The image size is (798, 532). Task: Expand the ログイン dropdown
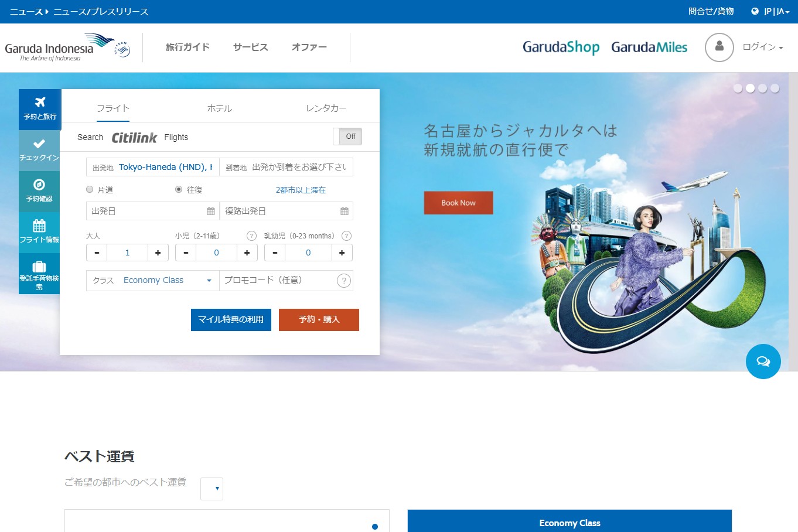(x=763, y=47)
